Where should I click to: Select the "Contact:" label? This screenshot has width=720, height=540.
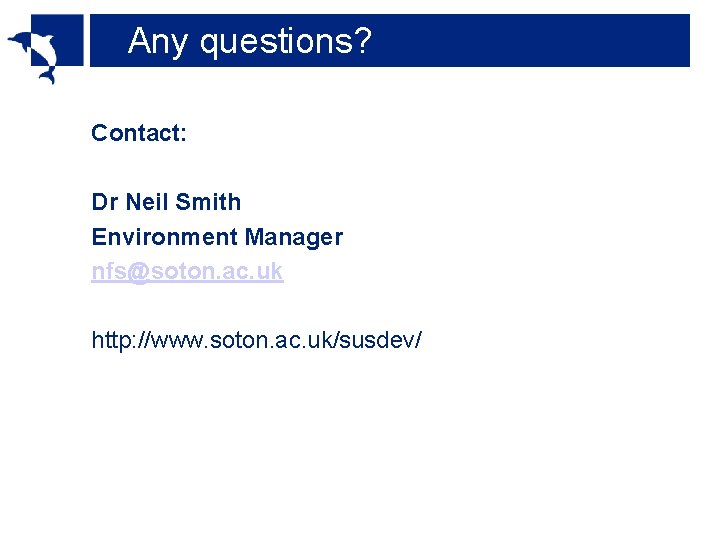point(139,133)
